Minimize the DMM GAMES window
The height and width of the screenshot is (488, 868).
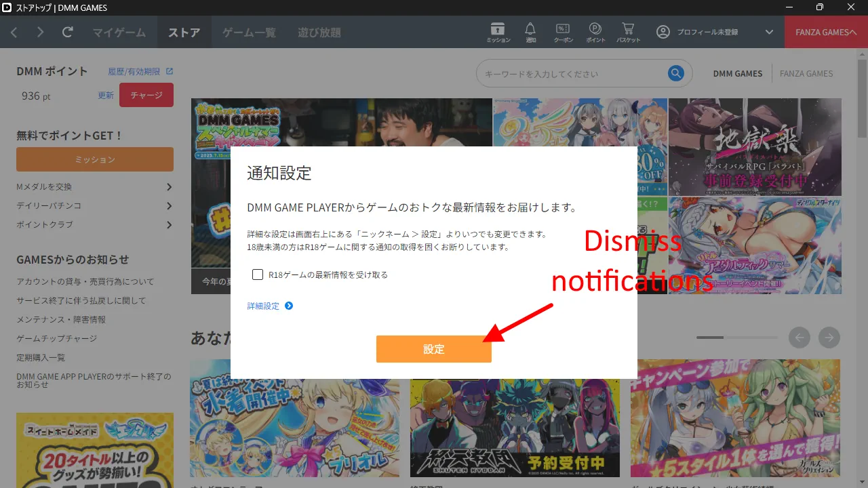click(x=788, y=7)
